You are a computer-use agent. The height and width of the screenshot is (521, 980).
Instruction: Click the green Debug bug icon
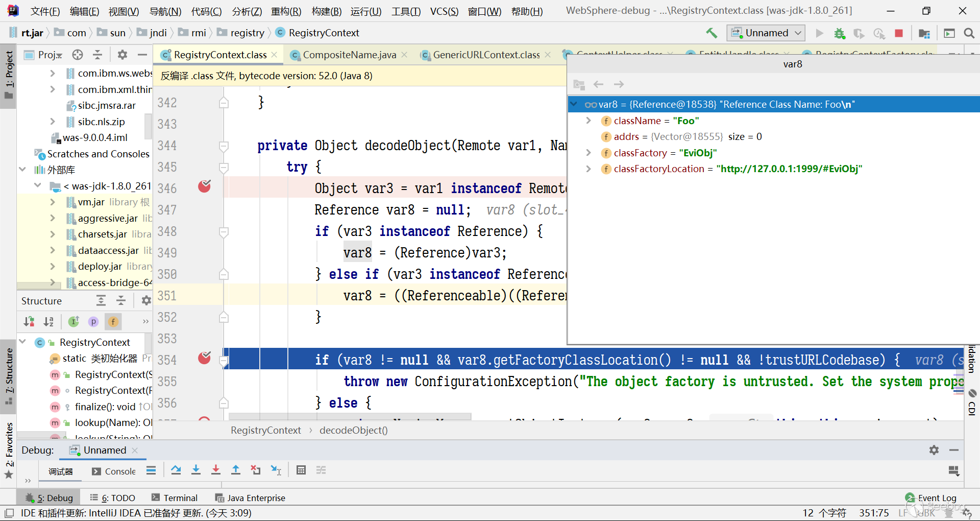839,33
